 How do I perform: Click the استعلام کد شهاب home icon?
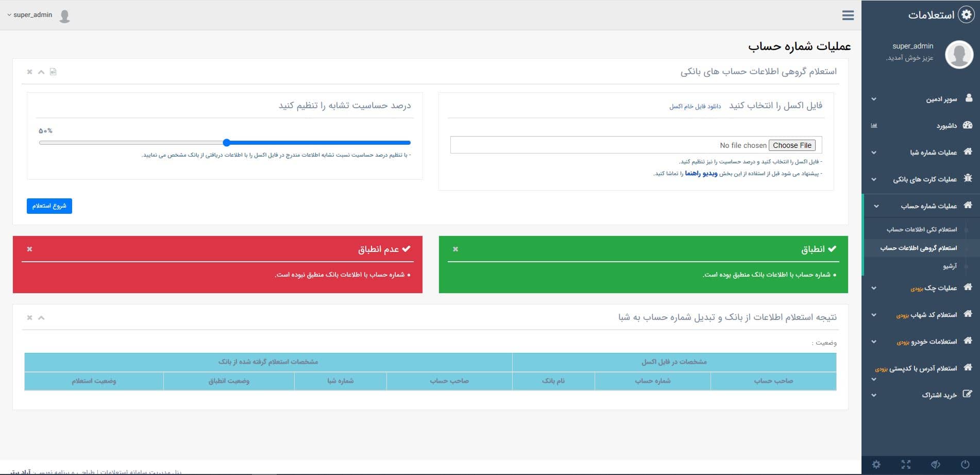(968, 314)
